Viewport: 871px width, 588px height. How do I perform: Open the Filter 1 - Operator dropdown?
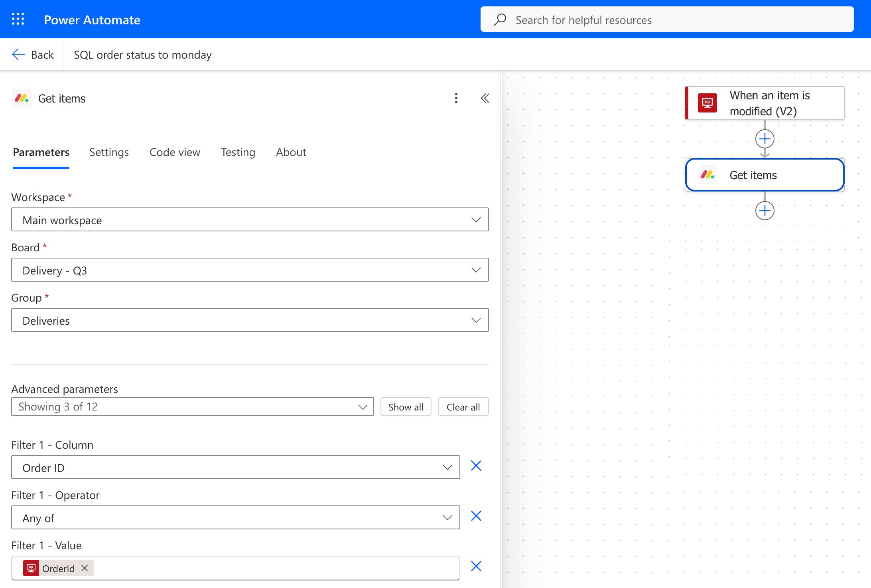pyautogui.click(x=236, y=517)
